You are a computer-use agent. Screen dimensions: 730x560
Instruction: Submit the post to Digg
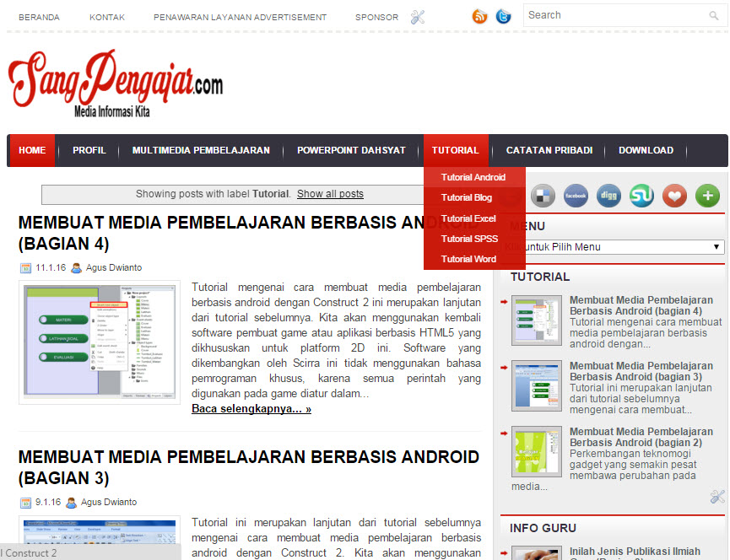(x=608, y=196)
